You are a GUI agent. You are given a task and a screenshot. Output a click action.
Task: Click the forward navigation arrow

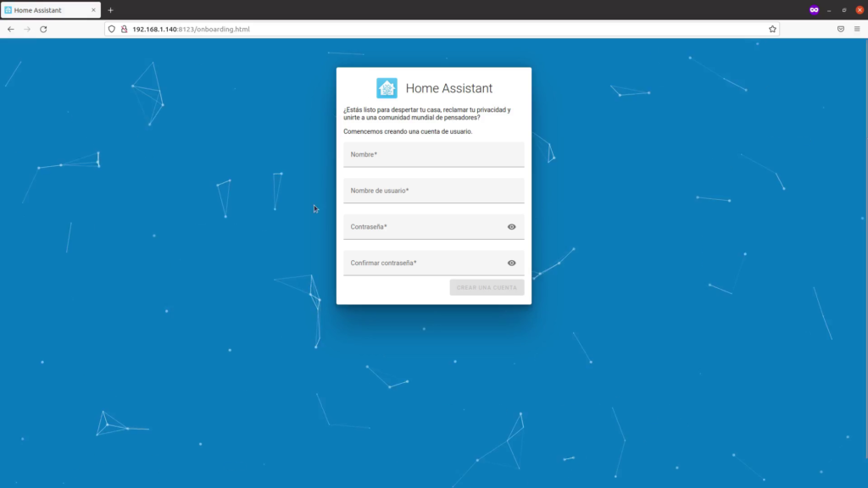pos(26,28)
